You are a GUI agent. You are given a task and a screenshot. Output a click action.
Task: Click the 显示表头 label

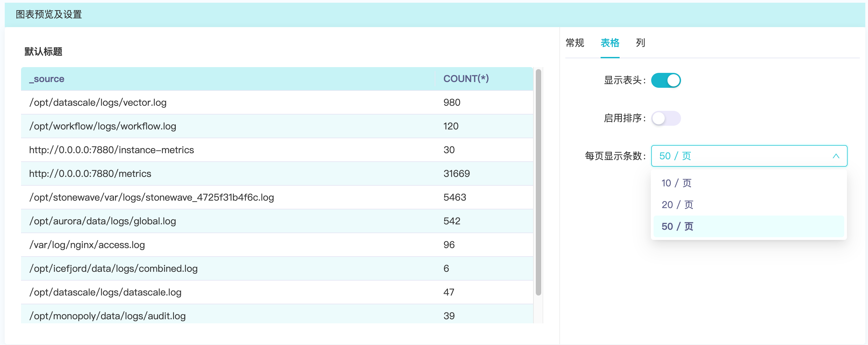tap(625, 80)
